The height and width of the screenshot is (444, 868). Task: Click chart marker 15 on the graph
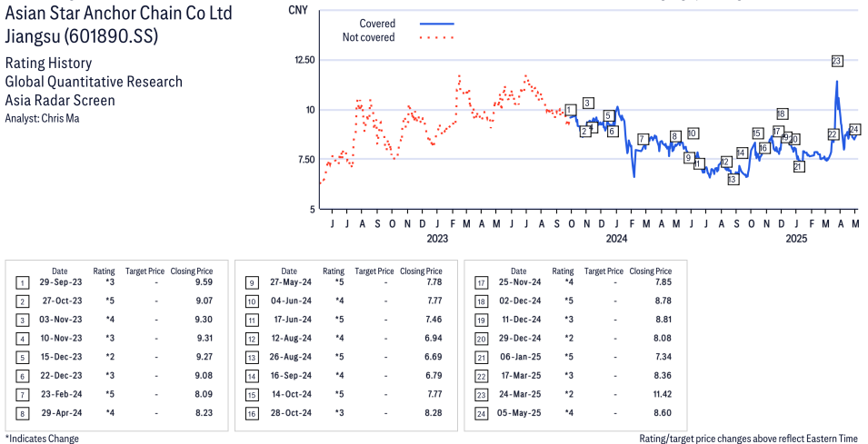click(x=757, y=133)
